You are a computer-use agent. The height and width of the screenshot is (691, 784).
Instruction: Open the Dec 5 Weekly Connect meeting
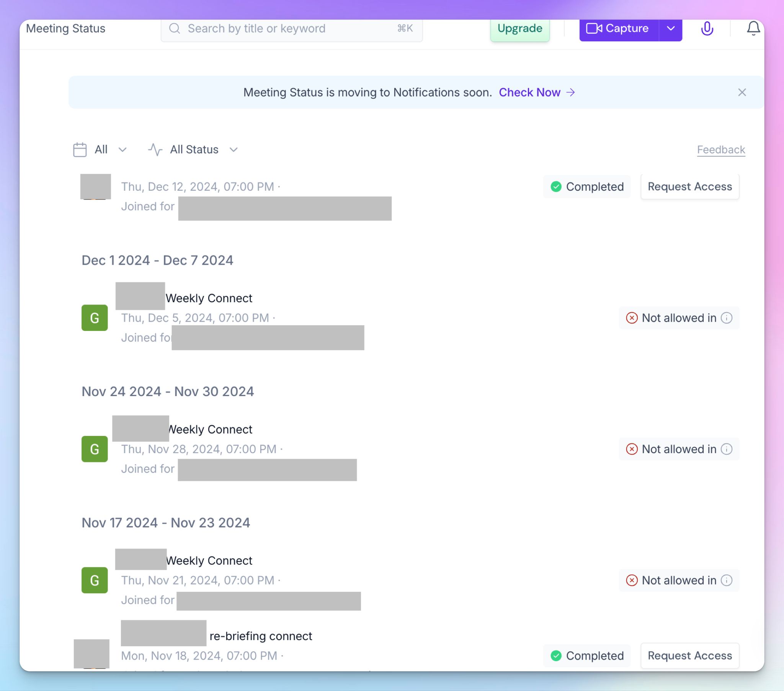pyautogui.click(x=209, y=298)
